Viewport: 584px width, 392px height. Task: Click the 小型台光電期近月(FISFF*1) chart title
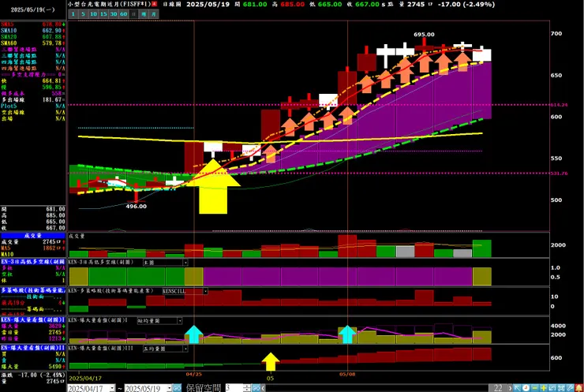pyautogui.click(x=110, y=4)
